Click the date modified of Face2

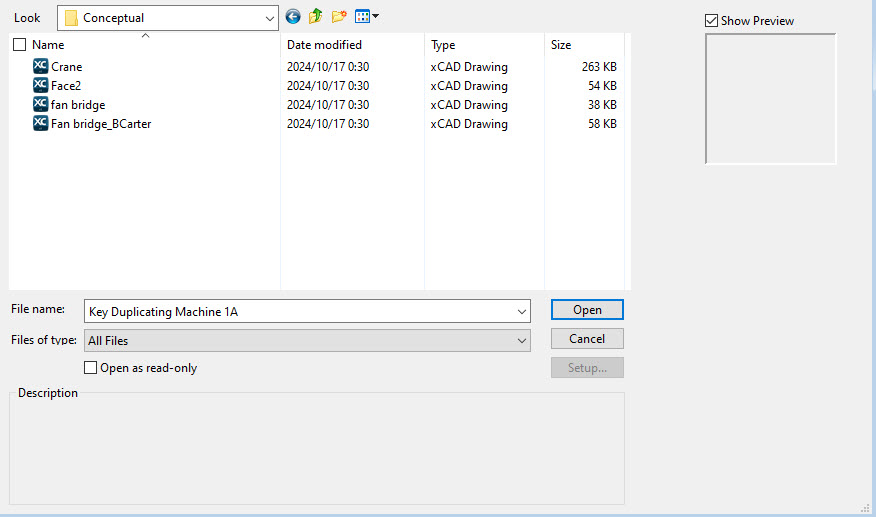point(328,86)
